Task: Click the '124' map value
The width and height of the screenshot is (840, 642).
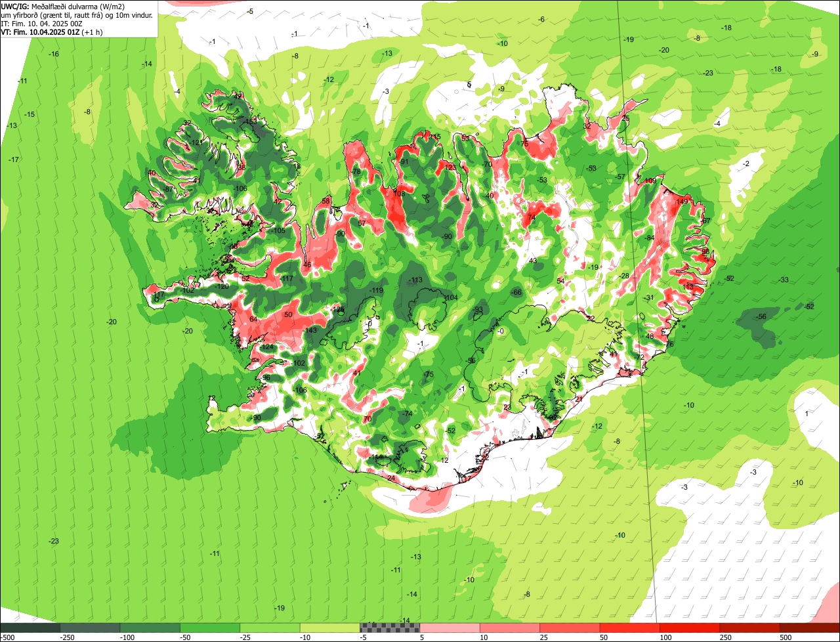Action: tap(267, 347)
